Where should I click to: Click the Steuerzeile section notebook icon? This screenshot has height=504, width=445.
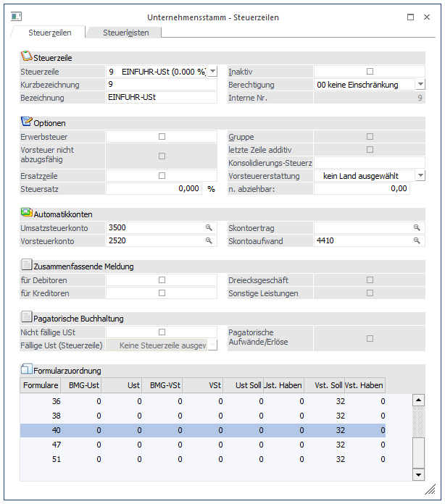27,56
